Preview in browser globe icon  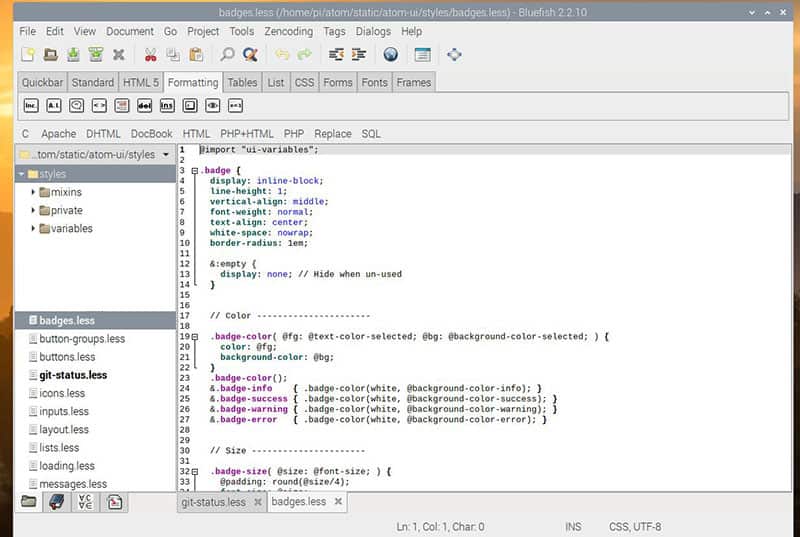391,55
